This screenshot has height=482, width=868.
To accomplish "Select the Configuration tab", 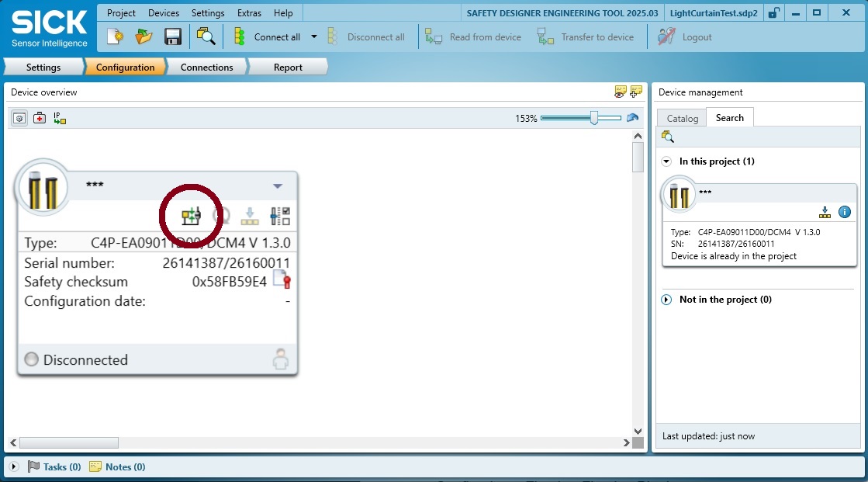I will tap(125, 67).
